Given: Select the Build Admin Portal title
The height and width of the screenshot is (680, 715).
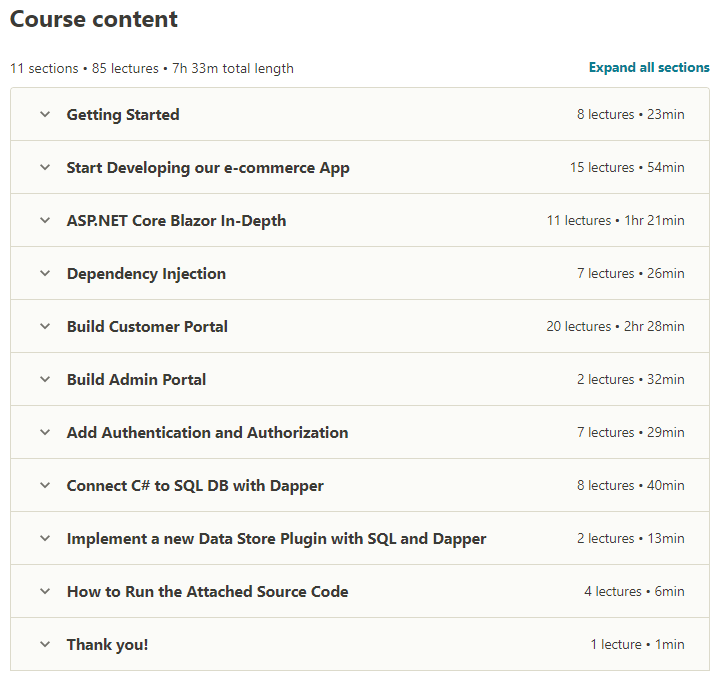Looking at the screenshot, I should (136, 379).
